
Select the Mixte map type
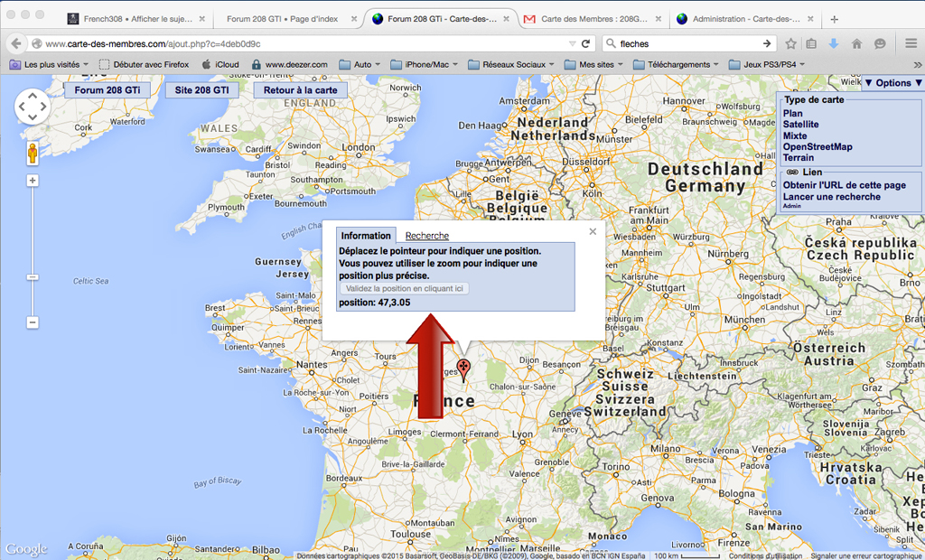click(795, 135)
